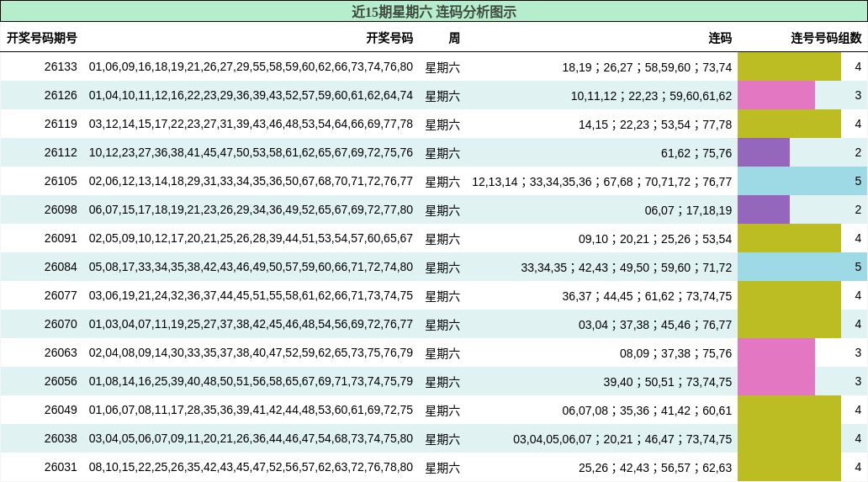Select issue number 26049
The height and width of the screenshot is (482, 868).
point(61,410)
